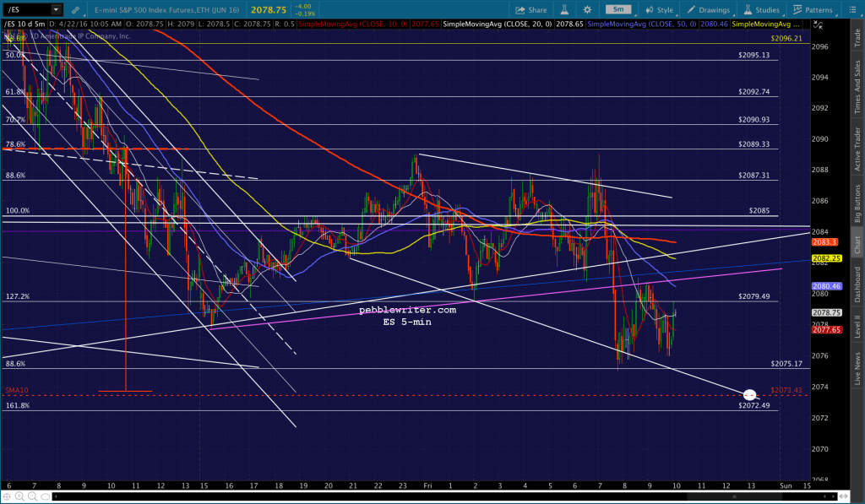This screenshot has height=504, width=865.
Task: Click the $2085 Fibonacci label
Action: [759, 211]
